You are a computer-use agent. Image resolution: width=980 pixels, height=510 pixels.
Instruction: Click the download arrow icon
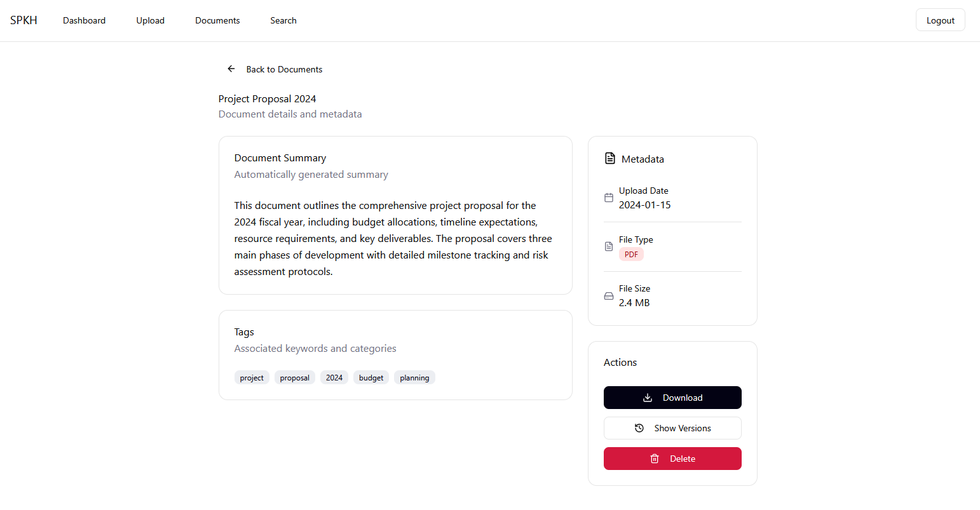click(648, 398)
